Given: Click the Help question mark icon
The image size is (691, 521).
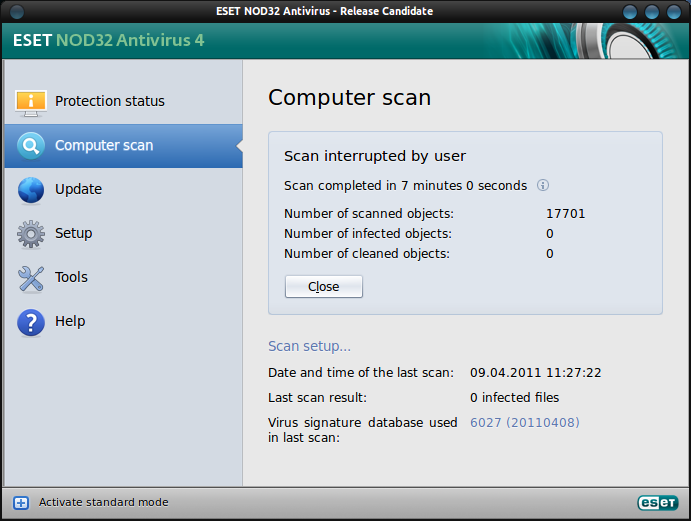Looking at the screenshot, I should [x=30, y=322].
